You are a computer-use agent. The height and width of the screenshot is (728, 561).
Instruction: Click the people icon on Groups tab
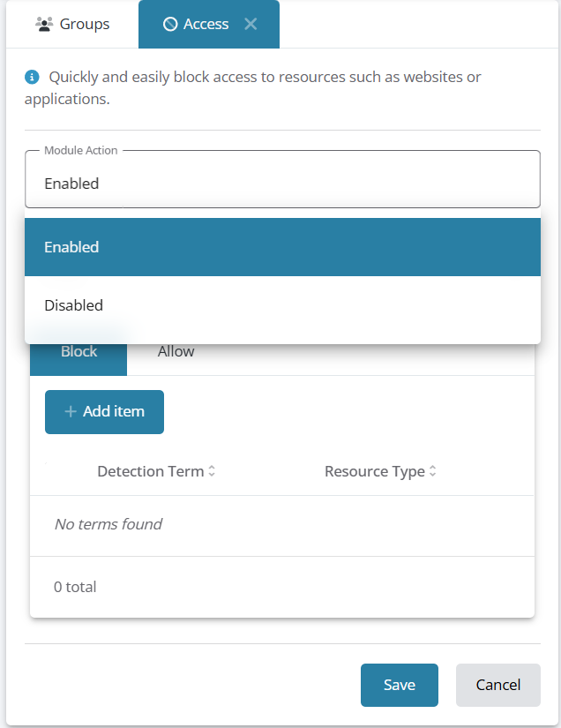pyautogui.click(x=44, y=24)
